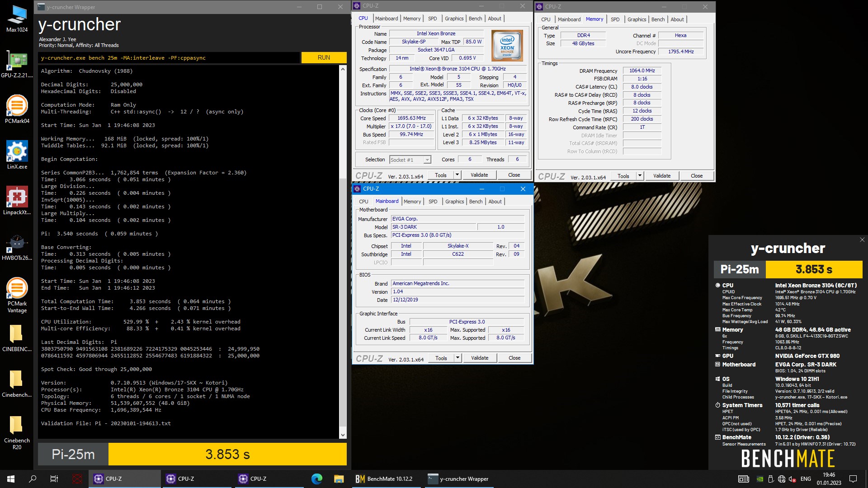868x488 pixels.
Task: Close the BenchMate result overlay
Action: [862, 240]
